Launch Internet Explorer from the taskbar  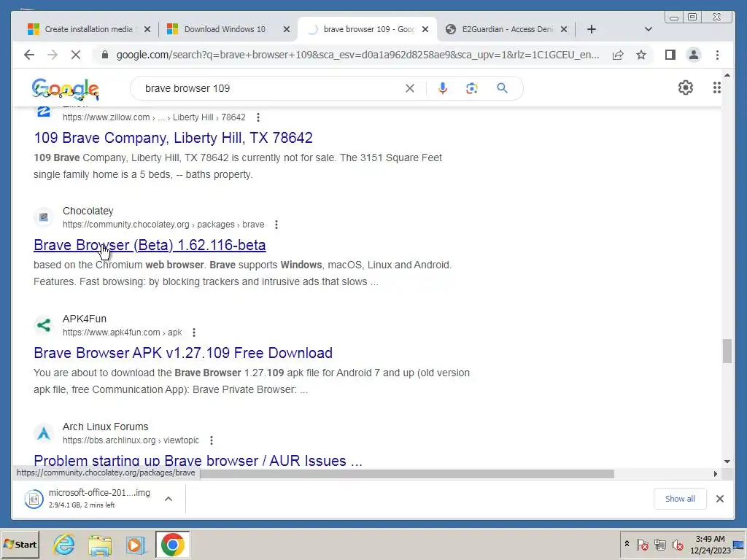coord(64,545)
